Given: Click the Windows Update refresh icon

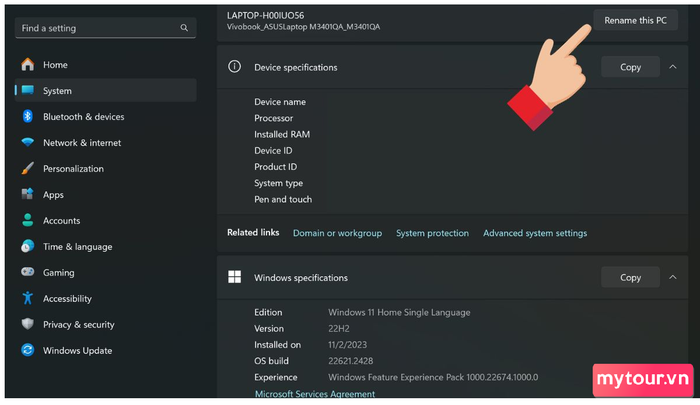Looking at the screenshot, I should coord(28,350).
